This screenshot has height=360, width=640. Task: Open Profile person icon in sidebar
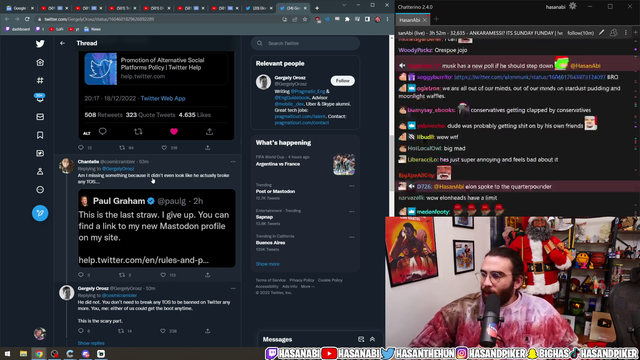(x=40, y=171)
